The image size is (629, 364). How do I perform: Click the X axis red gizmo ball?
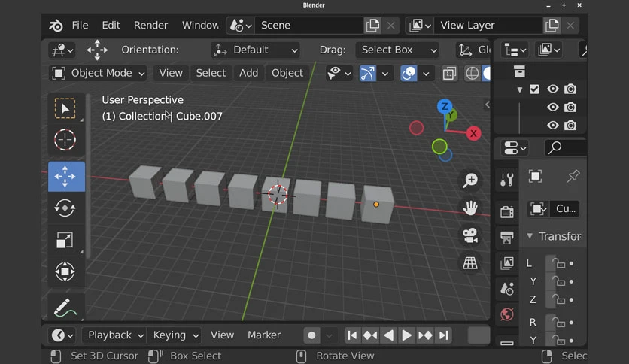pos(473,134)
